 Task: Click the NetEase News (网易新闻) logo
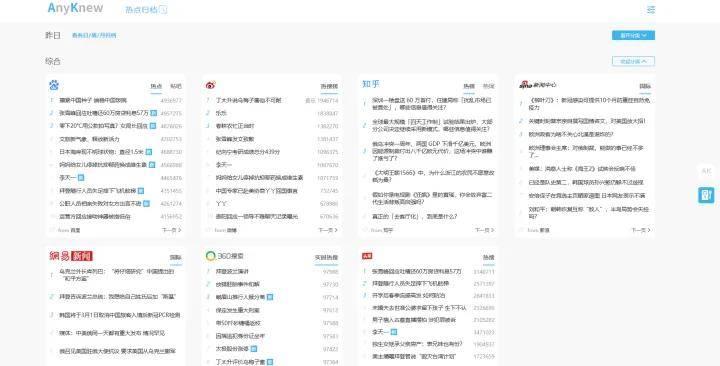click(71, 256)
